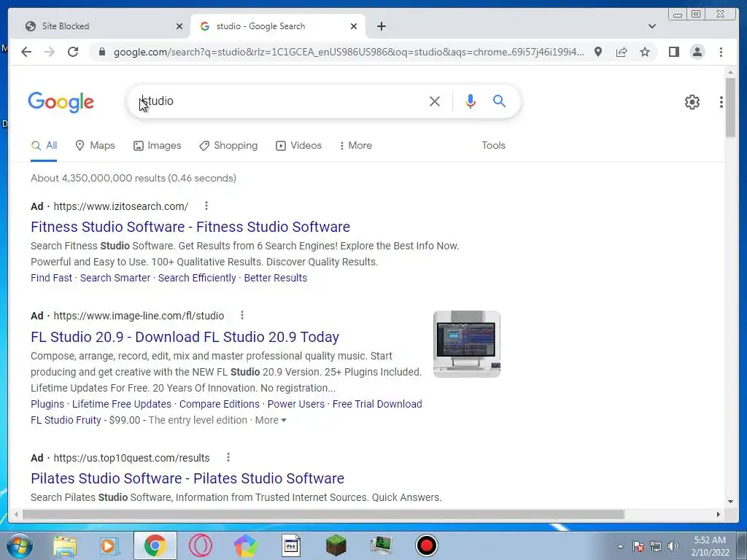Start voice search with the microphone
This screenshot has height=560, width=747.
click(x=471, y=101)
